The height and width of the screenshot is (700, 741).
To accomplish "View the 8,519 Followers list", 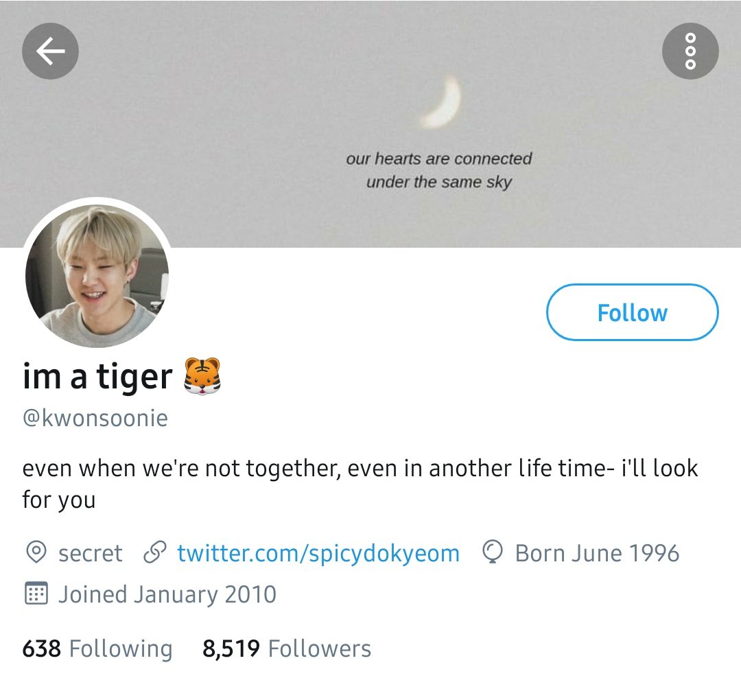I will click(x=287, y=649).
